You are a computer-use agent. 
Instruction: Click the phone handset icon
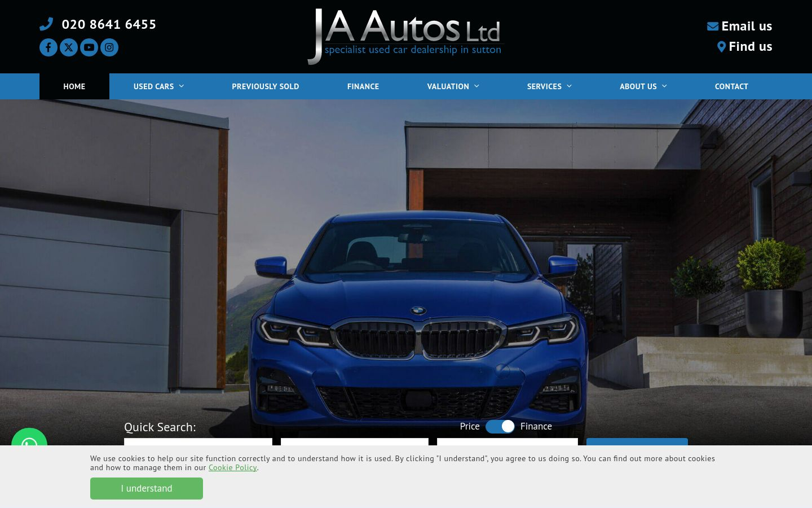pos(46,24)
